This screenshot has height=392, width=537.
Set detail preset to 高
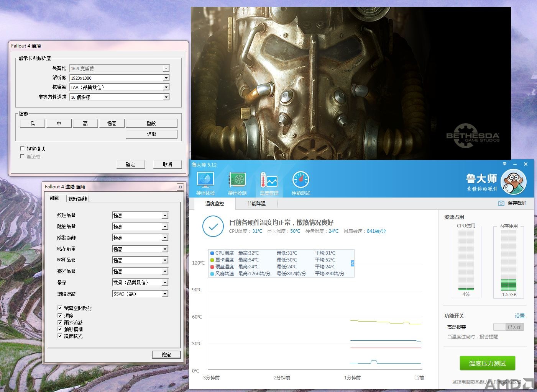click(85, 123)
